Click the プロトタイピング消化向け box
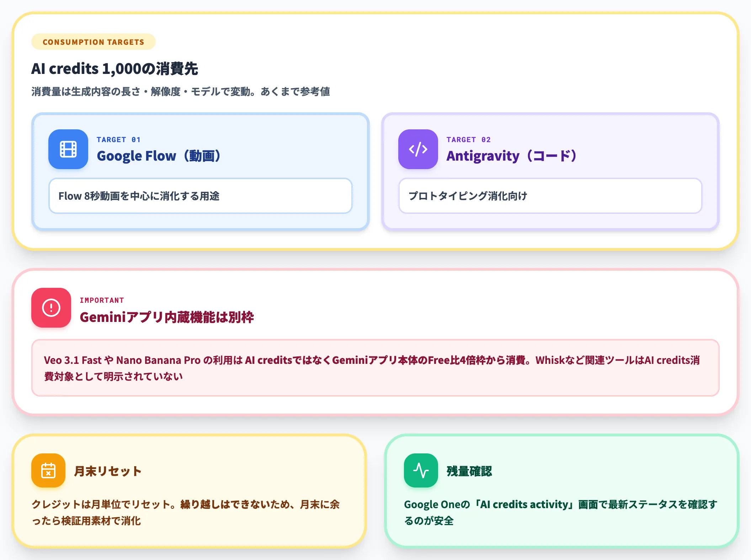The width and height of the screenshot is (751, 560). pyautogui.click(x=550, y=196)
